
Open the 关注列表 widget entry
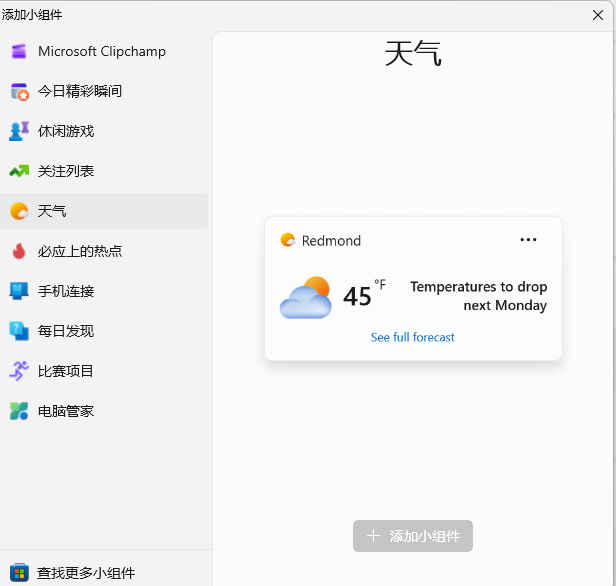tap(104, 171)
